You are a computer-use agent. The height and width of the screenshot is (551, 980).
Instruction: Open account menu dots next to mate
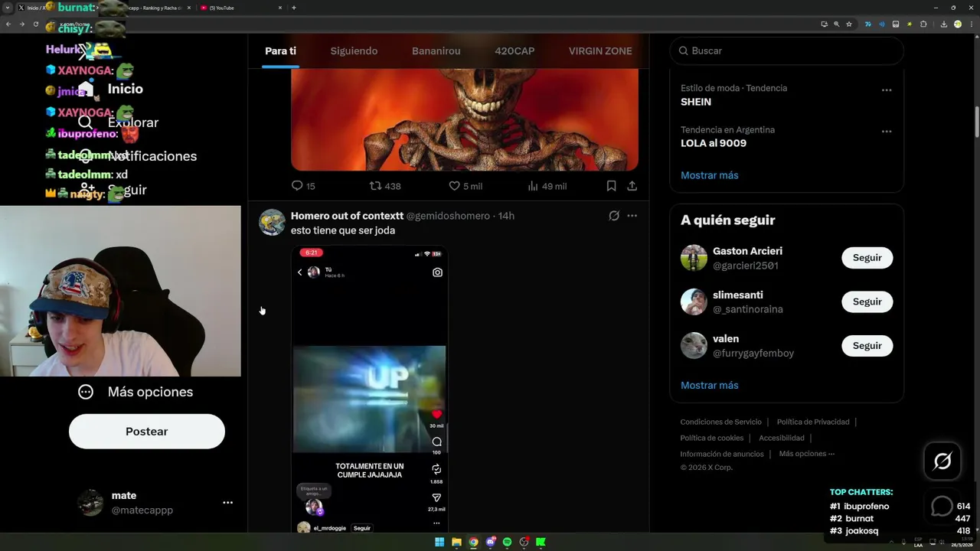point(227,503)
